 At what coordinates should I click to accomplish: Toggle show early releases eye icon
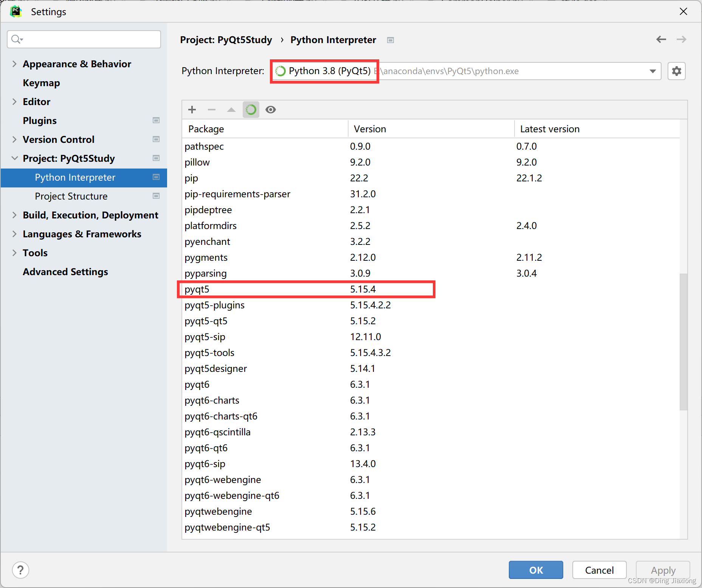pyautogui.click(x=271, y=110)
